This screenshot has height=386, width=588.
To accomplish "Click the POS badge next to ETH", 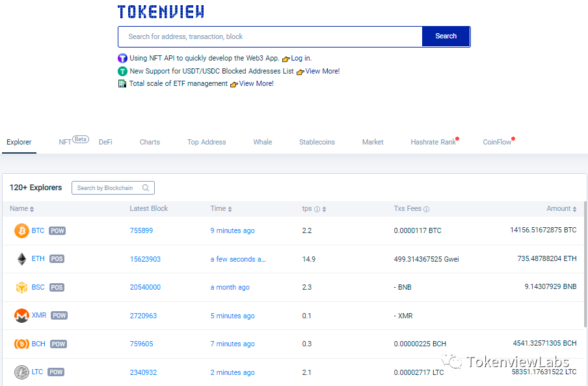I will point(57,259).
